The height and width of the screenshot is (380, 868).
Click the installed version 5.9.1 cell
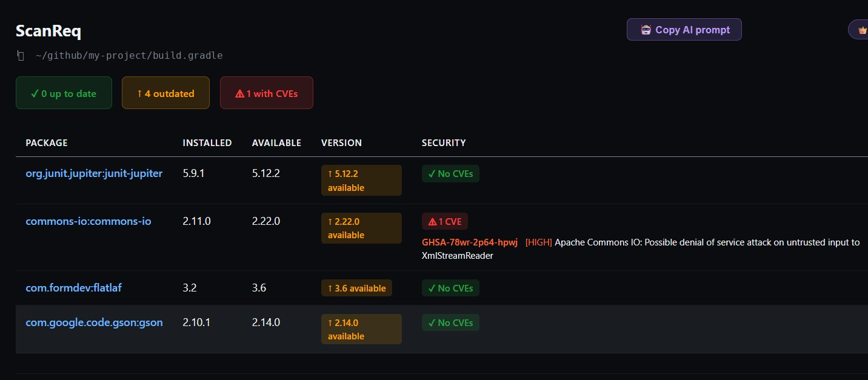pos(193,173)
